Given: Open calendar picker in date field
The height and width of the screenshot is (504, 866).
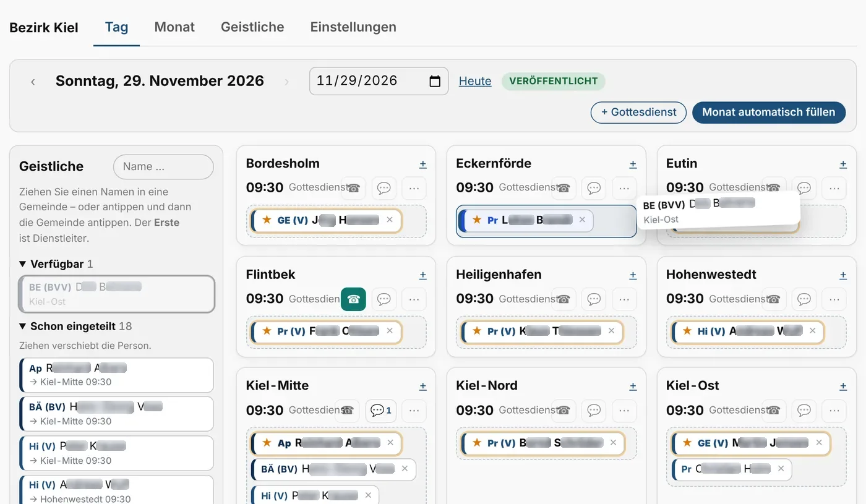Looking at the screenshot, I should click(435, 81).
